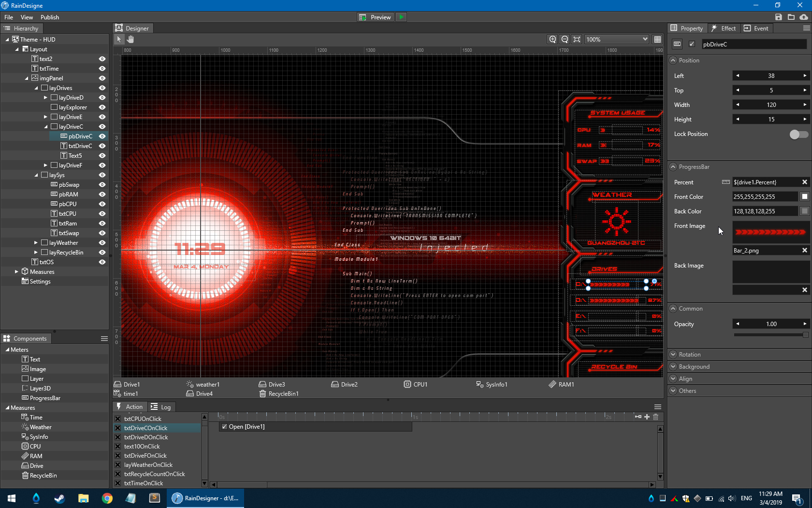The width and height of the screenshot is (812, 508).
Task: Click the Preview button
Action: pyautogui.click(x=375, y=17)
